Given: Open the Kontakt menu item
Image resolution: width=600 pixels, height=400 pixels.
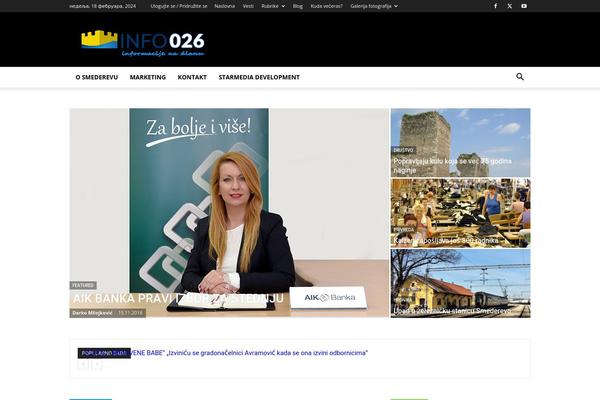Looking at the screenshot, I should click(192, 77).
